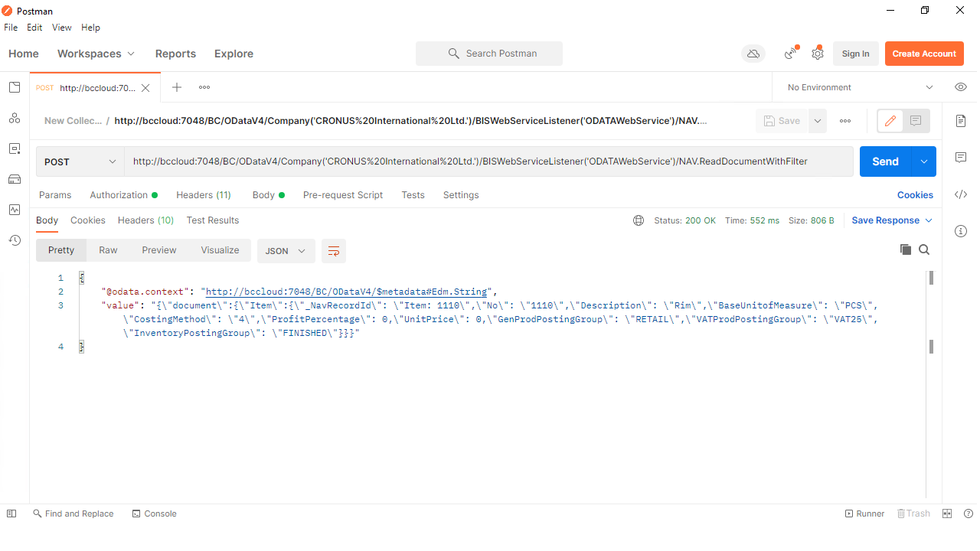Click the Send button
980x551 pixels.
click(885, 161)
